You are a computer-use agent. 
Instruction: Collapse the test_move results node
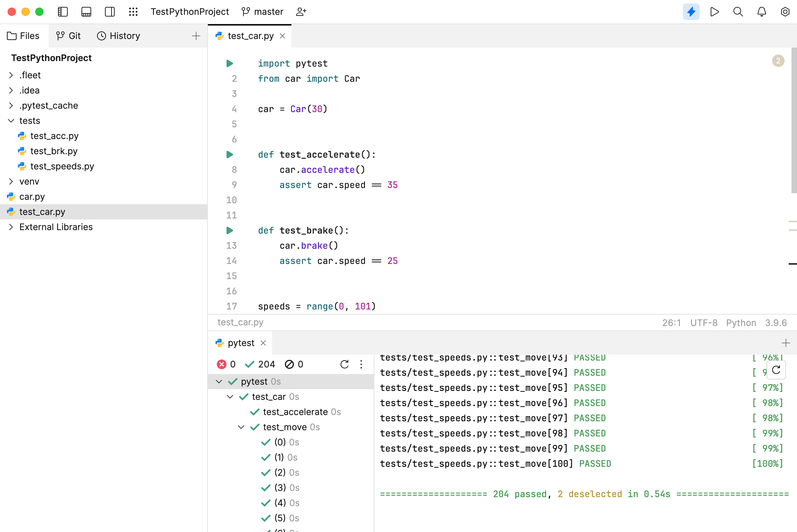coord(241,427)
